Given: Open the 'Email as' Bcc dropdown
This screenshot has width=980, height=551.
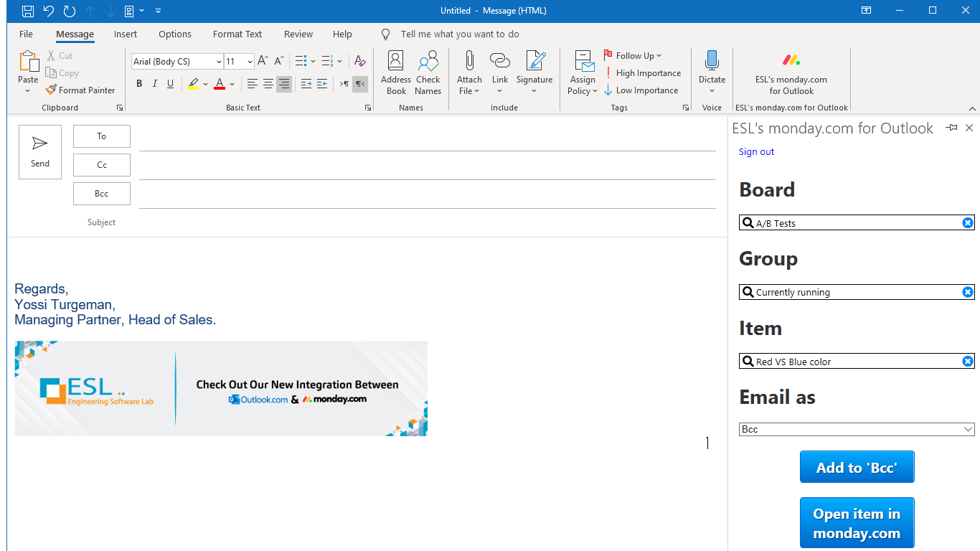Looking at the screenshot, I should [x=857, y=429].
